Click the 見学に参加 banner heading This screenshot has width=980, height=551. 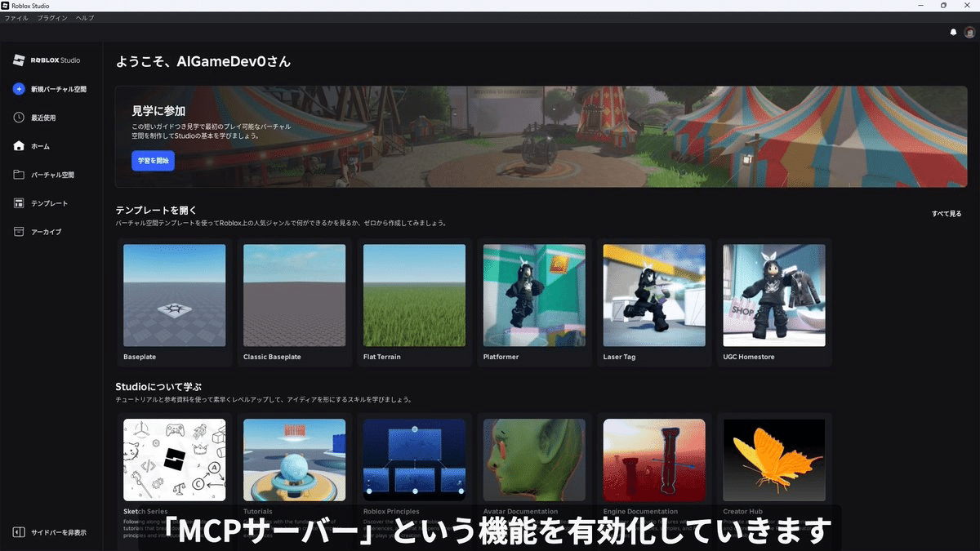coord(158,110)
